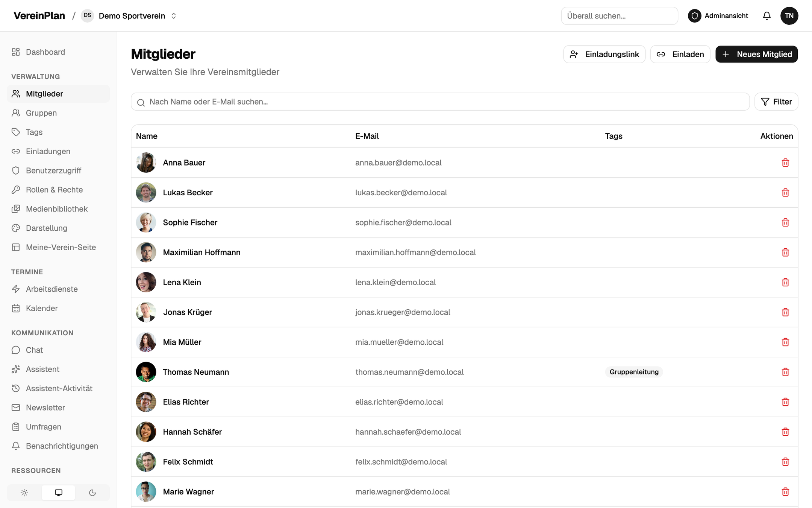Open the Chat section
The width and height of the screenshot is (812, 508).
point(58,350)
